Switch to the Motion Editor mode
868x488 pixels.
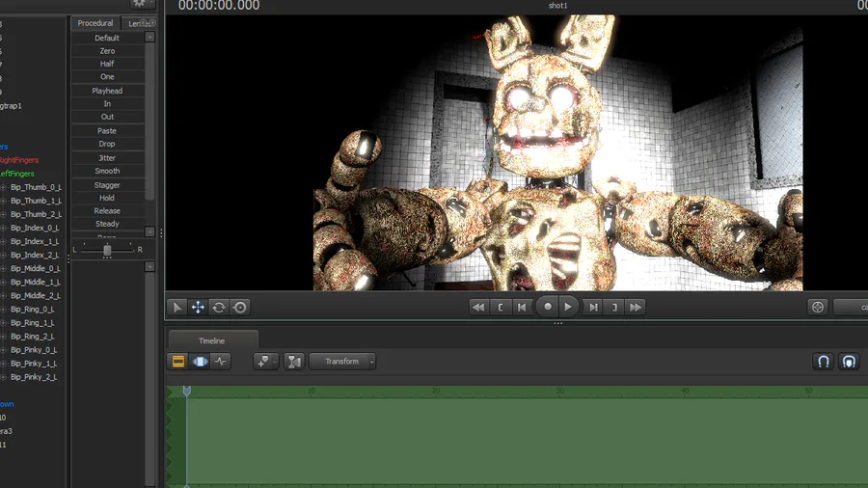(x=200, y=362)
